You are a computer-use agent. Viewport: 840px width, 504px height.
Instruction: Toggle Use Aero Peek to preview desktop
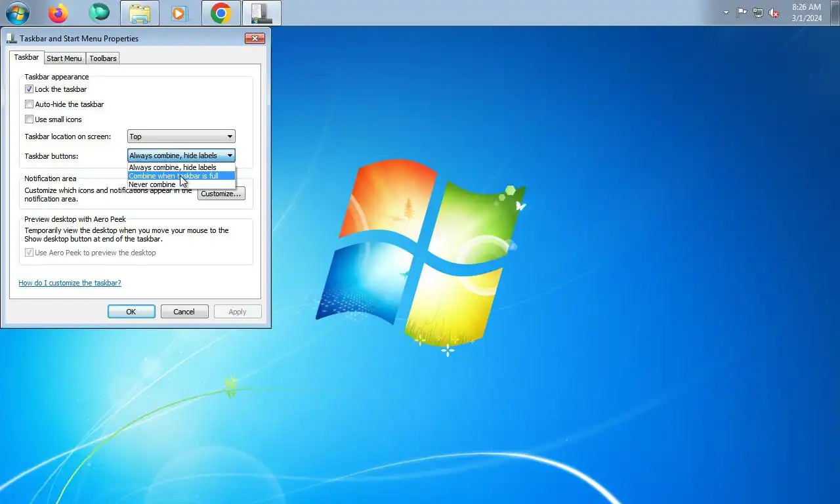tap(29, 253)
